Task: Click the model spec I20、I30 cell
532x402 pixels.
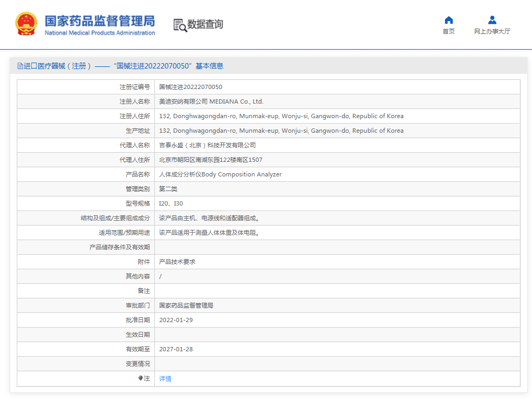Action: 171,203
